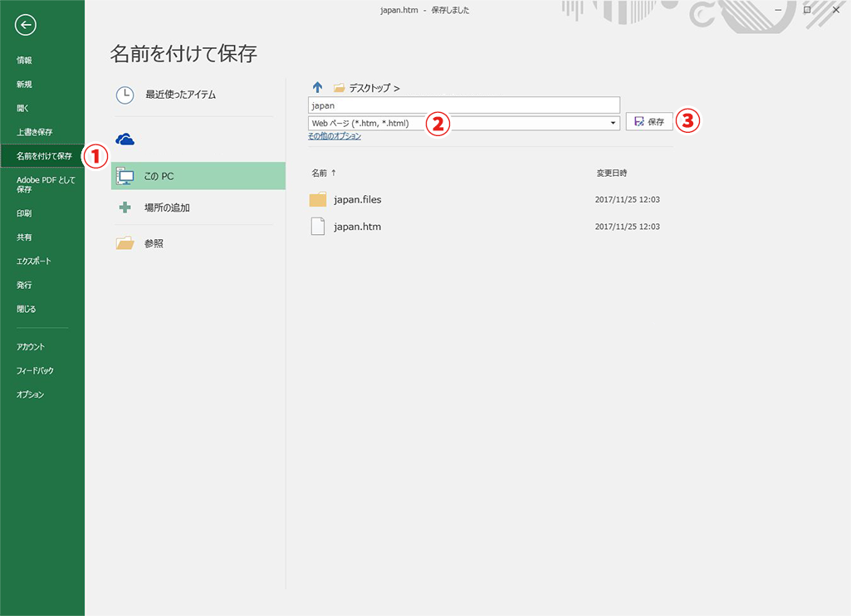
Task: Click the 保存 button
Action: tap(649, 121)
